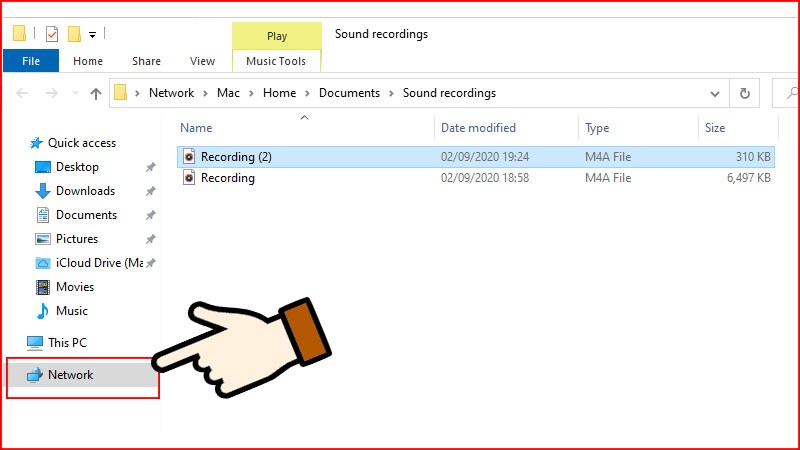Screen dimensions: 800x450
Task: Click the Up one level arrow
Action: (96, 93)
